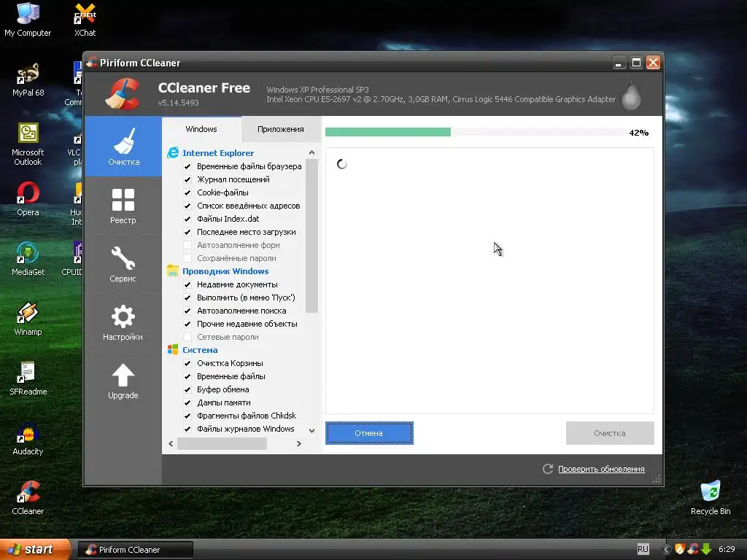The height and width of the screenshot is (560, 747).
Task: Uncheck Буфер обмена
Action: [x=187, y=389]
